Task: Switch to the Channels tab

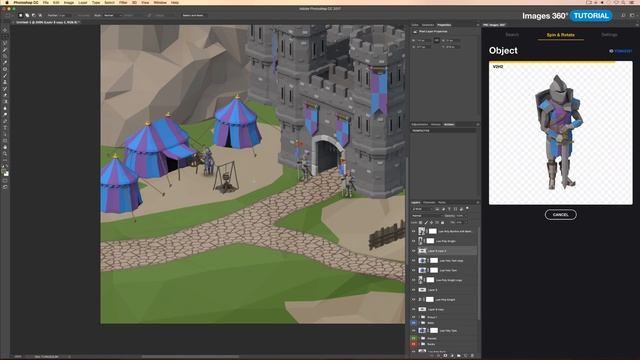Action: 429,202
